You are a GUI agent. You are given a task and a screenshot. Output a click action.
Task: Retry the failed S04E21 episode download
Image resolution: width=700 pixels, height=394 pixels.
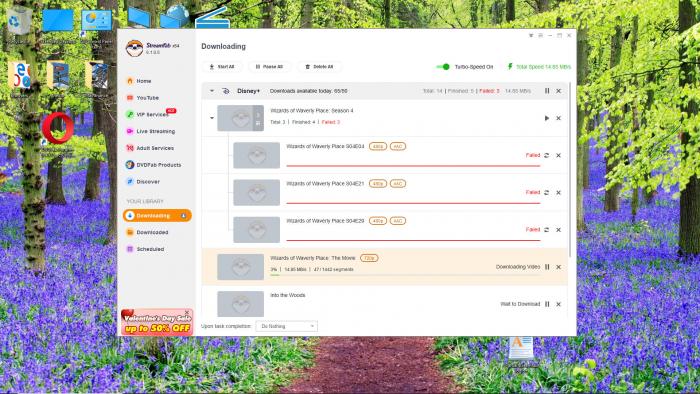[x=546, y=192]
